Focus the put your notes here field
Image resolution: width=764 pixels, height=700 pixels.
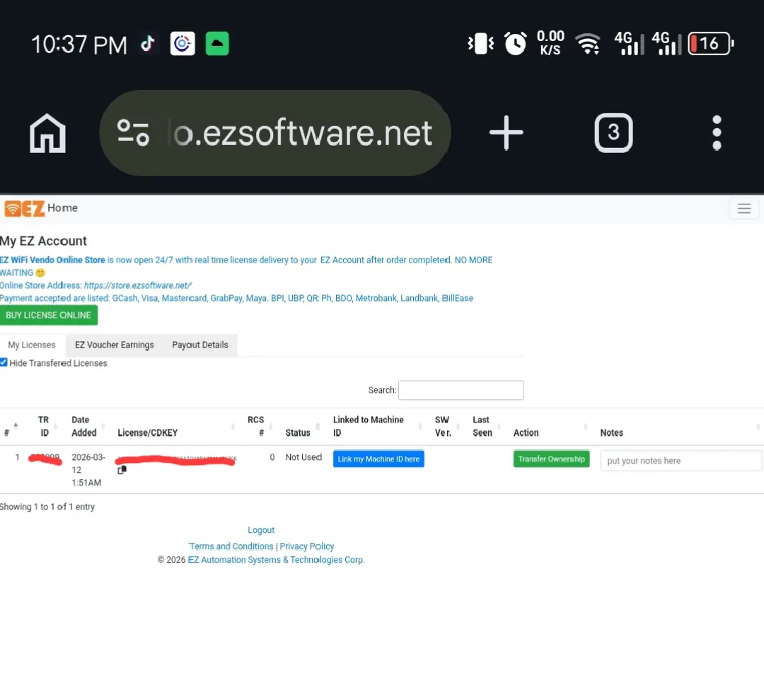(x=681, y=461)
